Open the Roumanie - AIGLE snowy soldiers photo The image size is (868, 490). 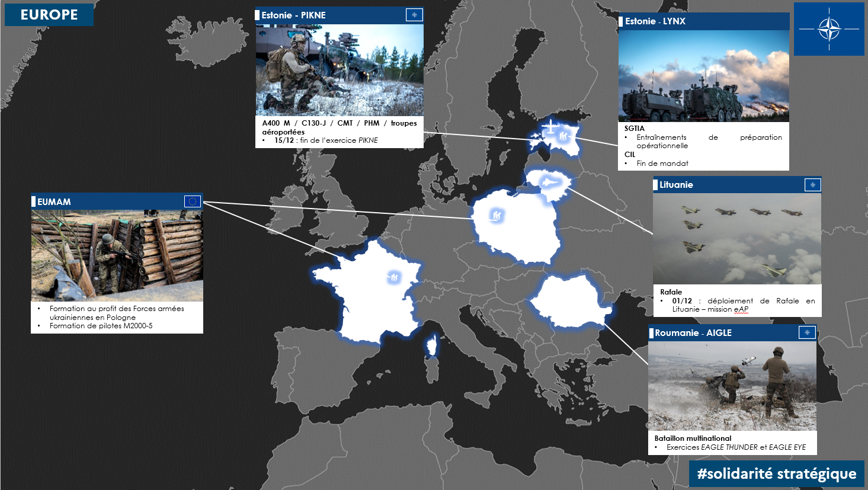coord(732,386)
